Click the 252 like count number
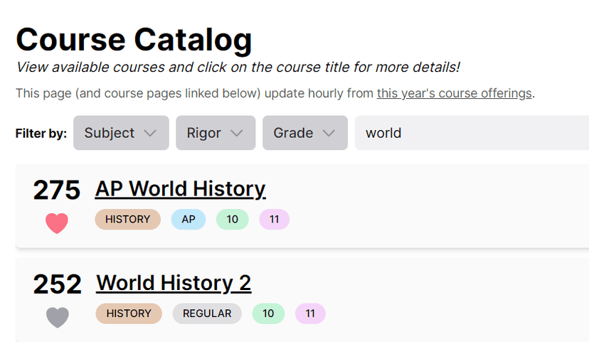The height and width of the screenshot is (364, 589). tap(57, 284)
